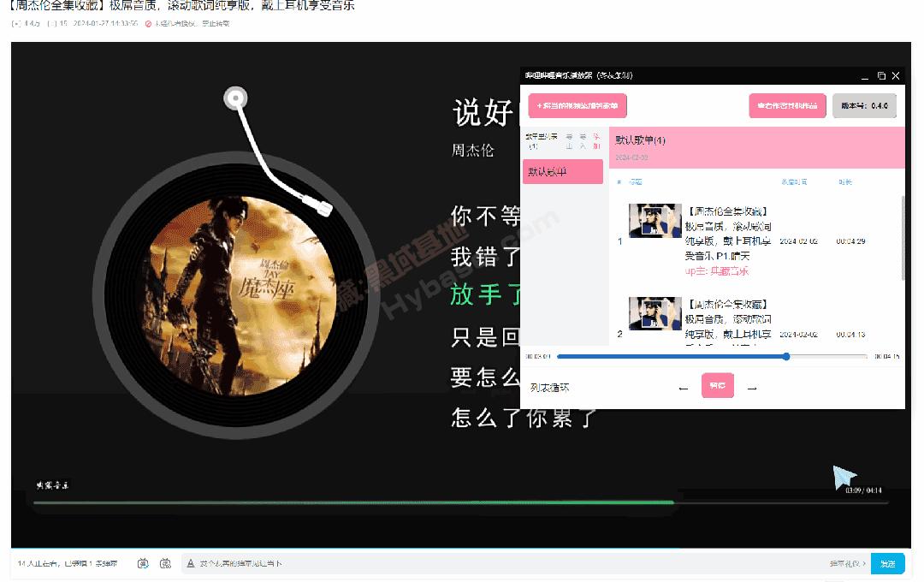Click song 1 title ending in P1.晴天
The width and height of the screenshot is (924, 582).
728,234
